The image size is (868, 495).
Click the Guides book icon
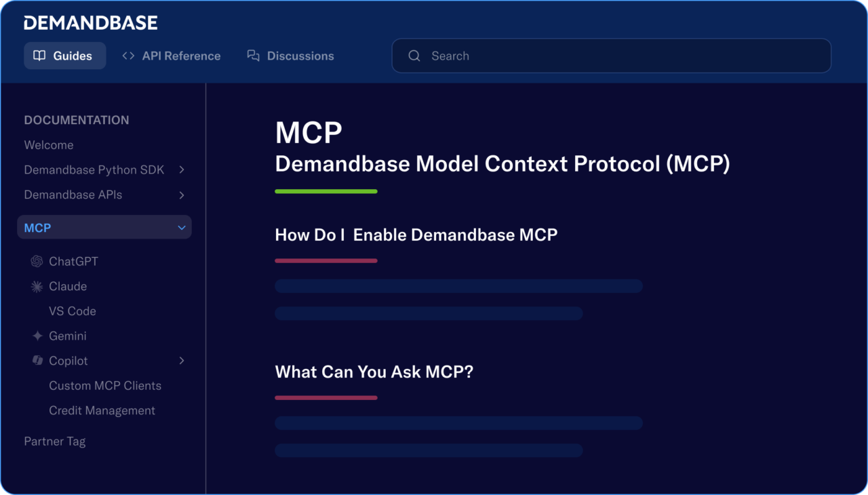(39, 56)
